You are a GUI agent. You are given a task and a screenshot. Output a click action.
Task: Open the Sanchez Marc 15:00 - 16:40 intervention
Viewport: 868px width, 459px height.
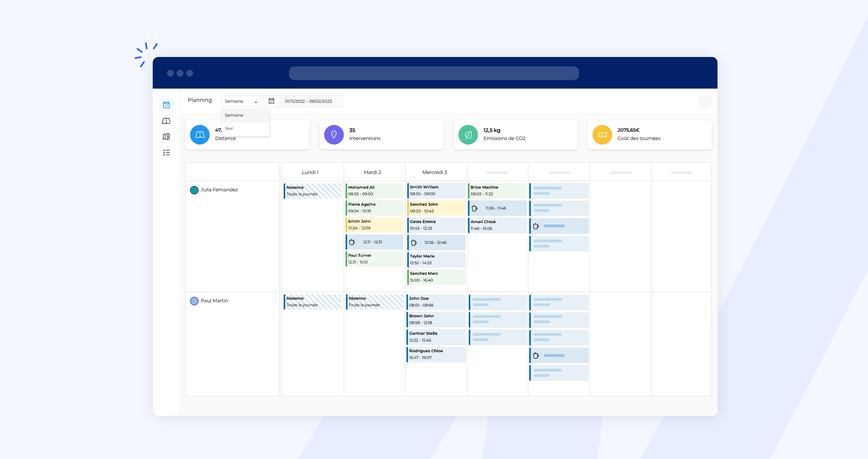point(436,277)
